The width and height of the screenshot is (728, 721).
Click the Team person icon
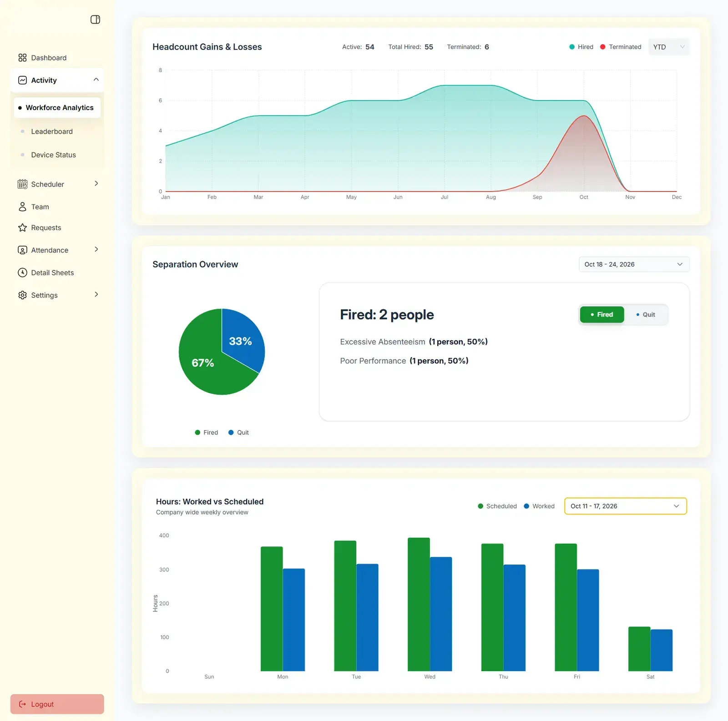pyautogui.click(x=22, y=207)
